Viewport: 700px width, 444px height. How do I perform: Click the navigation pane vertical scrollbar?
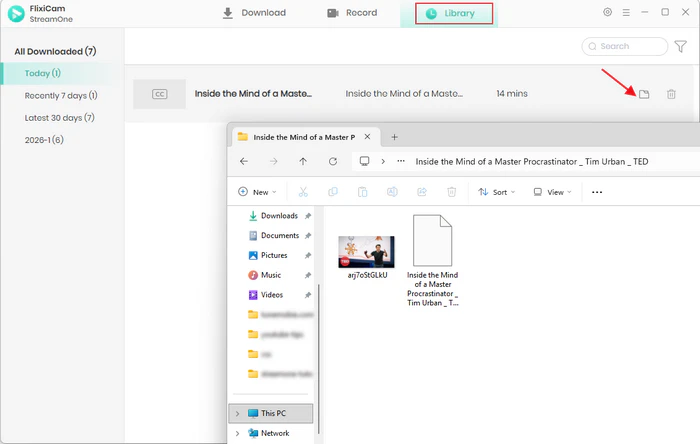click(x=319, y=359)
